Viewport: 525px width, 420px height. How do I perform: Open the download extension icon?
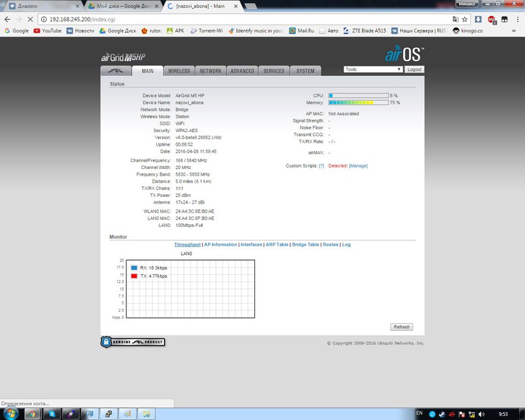[x=478, y=20]
